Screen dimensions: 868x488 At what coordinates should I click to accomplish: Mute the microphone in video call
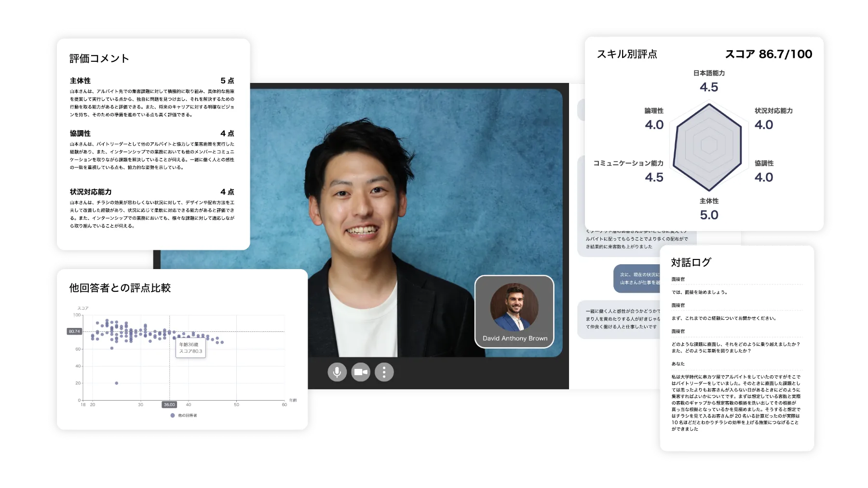click(x=337, y=372)
